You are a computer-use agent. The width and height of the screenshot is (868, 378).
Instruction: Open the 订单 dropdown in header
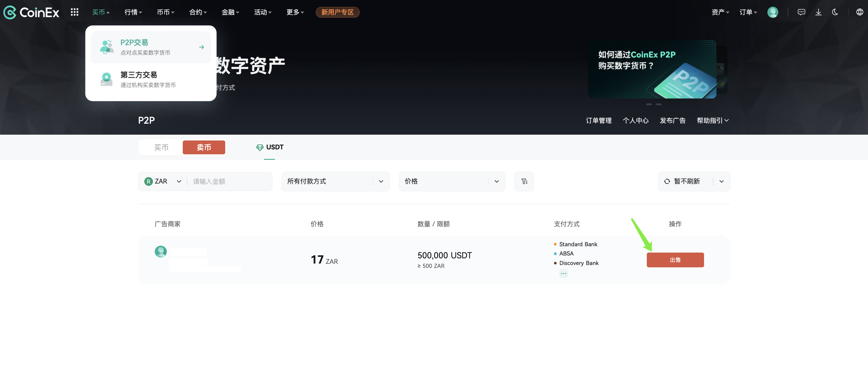[748, 12]
